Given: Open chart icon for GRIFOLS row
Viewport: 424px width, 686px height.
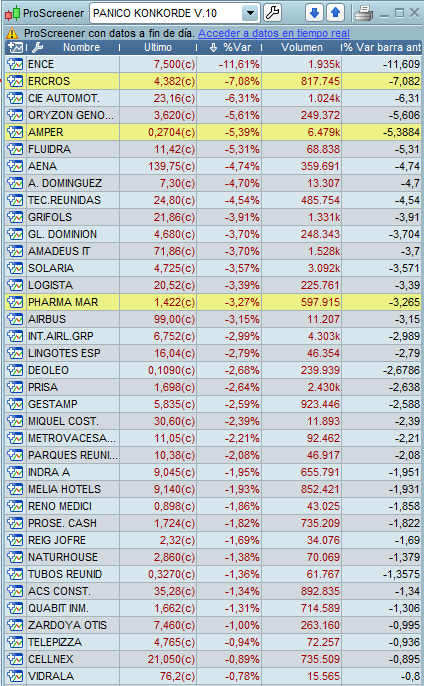Looking at the screenshot, I should pyautogui.click(x=15, y=217).
